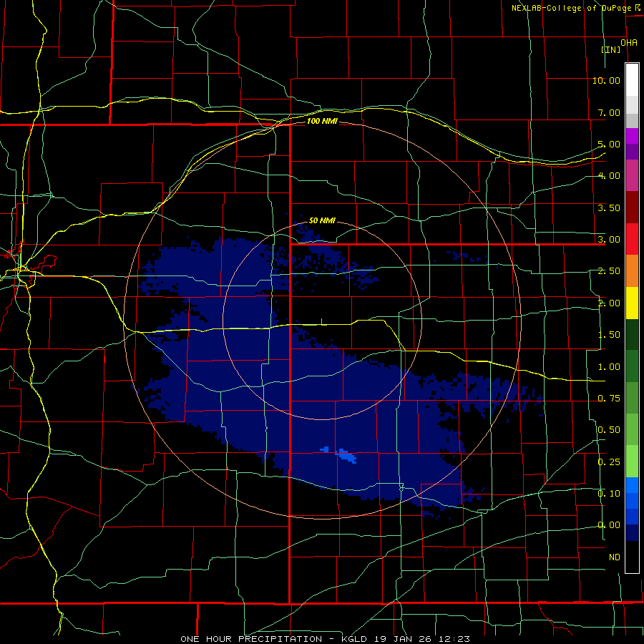Click the 0.50 legend value
This screenshot has height=644, width=644.
click(x=609, y=430)
